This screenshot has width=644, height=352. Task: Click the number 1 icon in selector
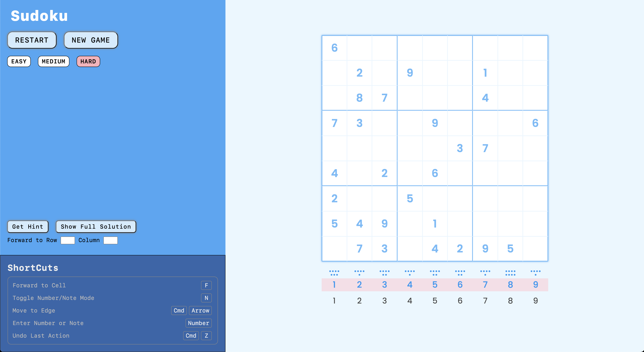334,285
